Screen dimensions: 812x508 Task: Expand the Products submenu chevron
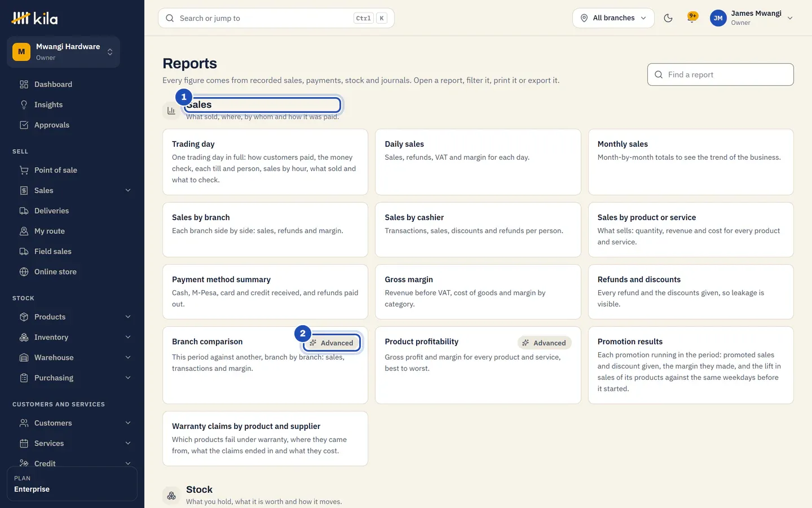(x=128, y=317)
